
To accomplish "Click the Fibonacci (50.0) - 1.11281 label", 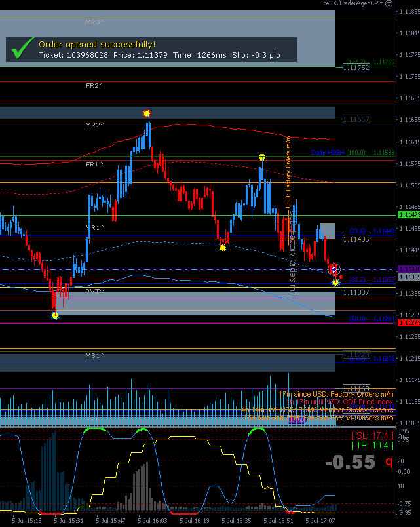I will pos(372,319).
